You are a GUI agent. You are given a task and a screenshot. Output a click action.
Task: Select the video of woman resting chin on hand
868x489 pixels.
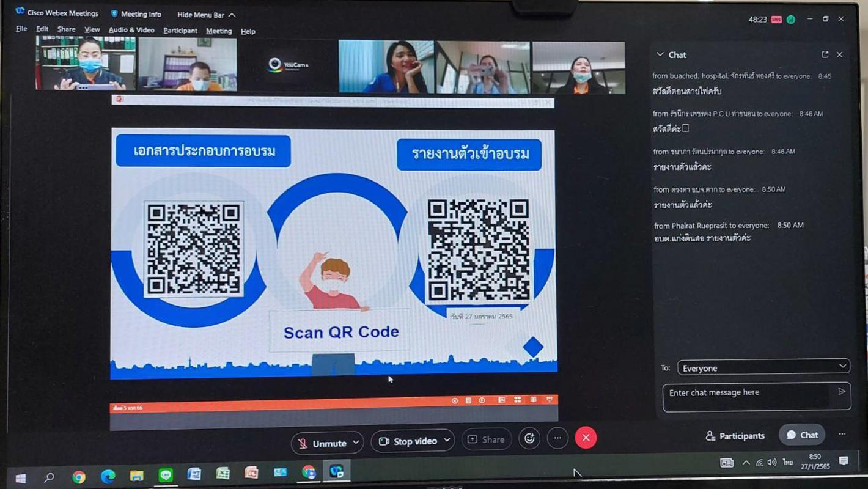tap(386, 67)
